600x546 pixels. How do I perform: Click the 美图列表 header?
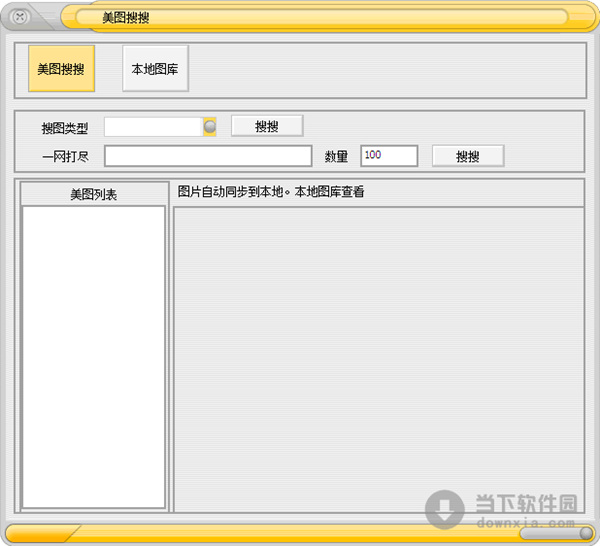94,194
